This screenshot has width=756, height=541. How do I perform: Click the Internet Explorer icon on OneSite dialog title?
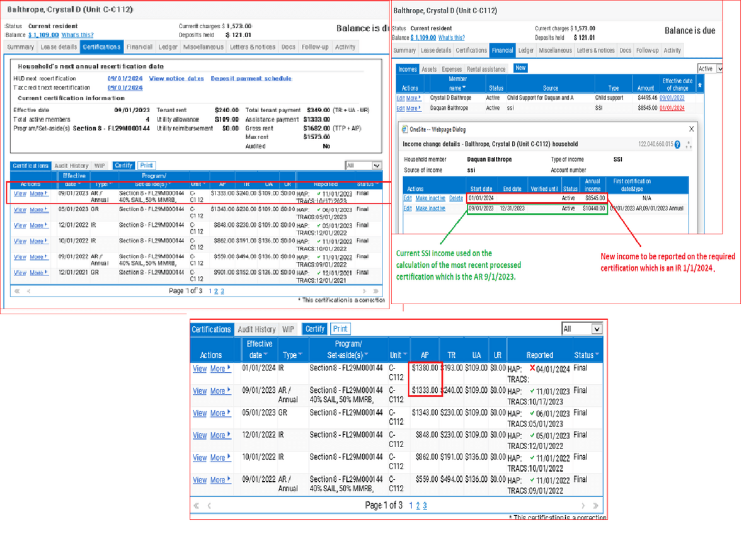[405, 129]
